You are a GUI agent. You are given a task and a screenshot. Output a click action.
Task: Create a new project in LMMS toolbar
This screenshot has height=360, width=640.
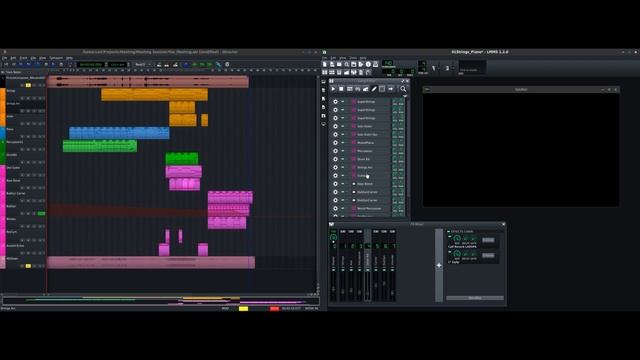pyautogui.click(x=325, y=64)
